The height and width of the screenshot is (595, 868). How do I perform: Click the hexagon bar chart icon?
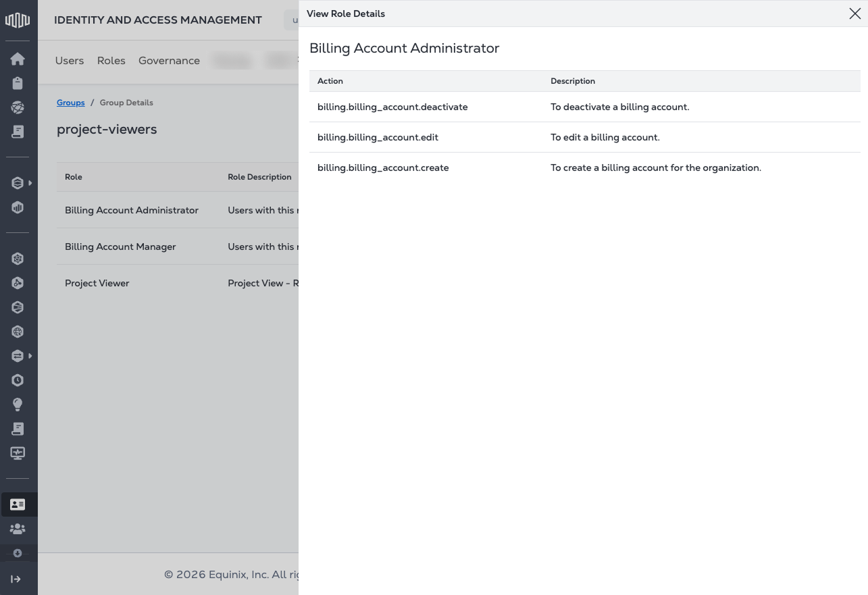(18, 207)
